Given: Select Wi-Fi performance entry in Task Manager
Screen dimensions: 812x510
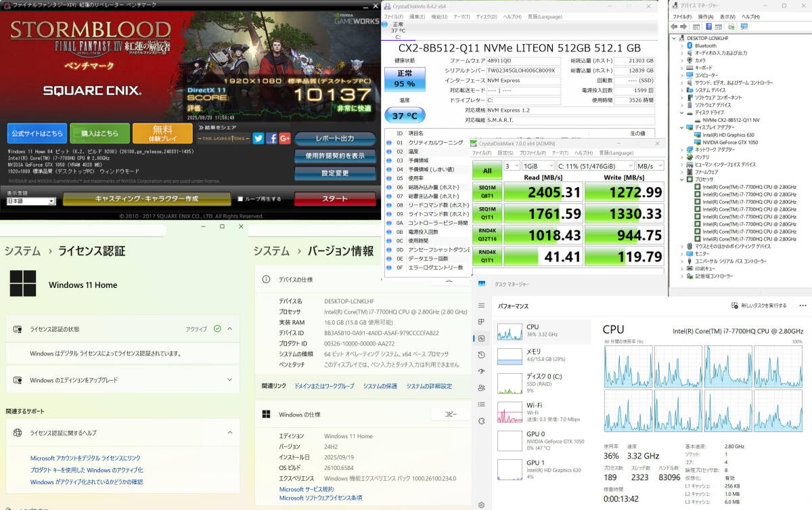Looking at the screenshot, I should (x=543, y=413).
